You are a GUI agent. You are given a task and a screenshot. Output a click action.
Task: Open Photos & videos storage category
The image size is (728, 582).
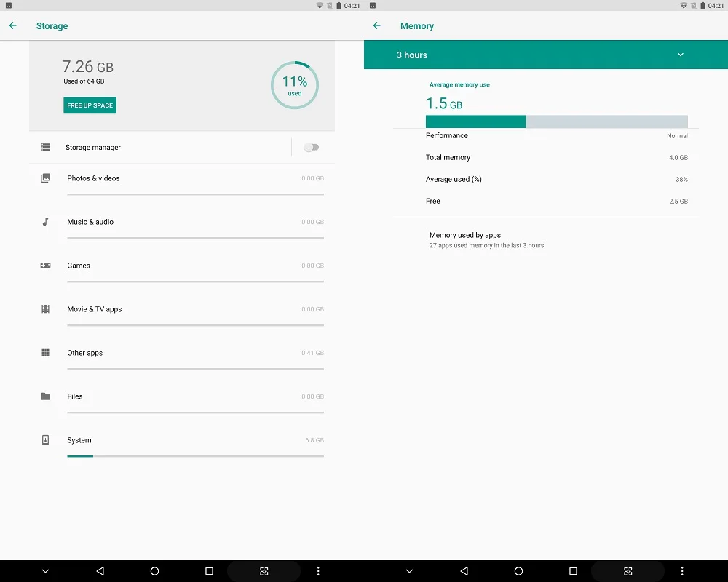(182, 184)
